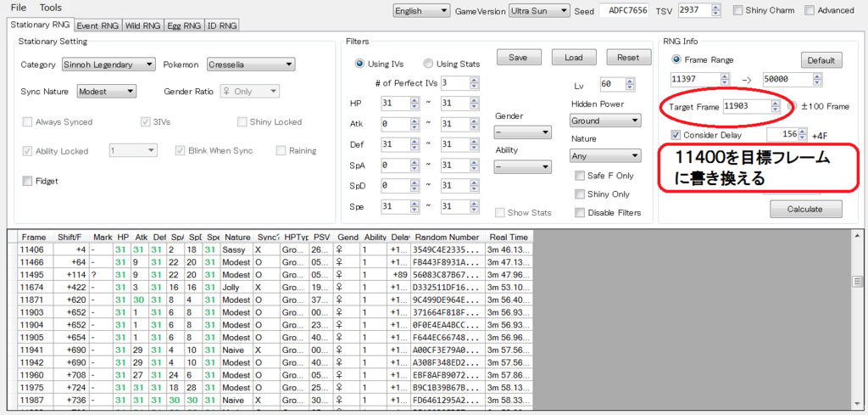Open the Nature Any dropdown
The image size is (868, 415).
(x=605, y=156)
